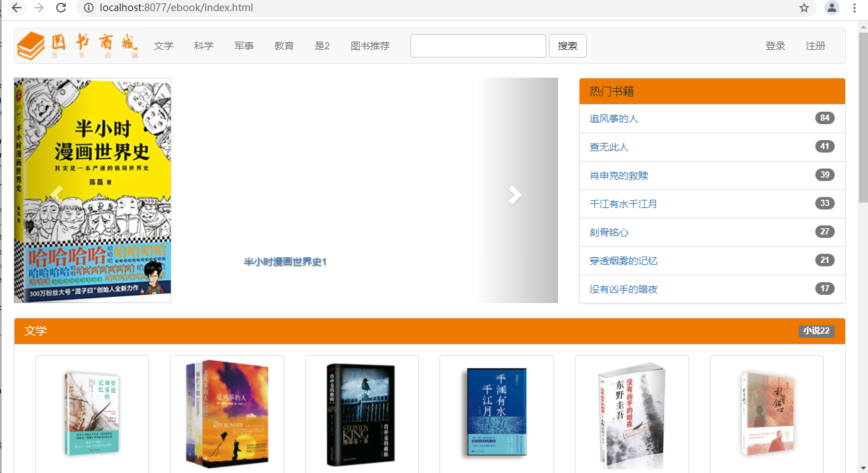Click the 17 count badge

[825, 289]
